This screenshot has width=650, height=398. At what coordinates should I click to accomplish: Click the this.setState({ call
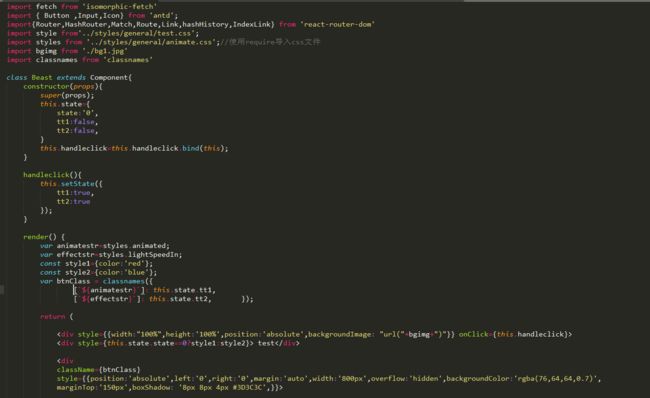[x=71, y=184]
